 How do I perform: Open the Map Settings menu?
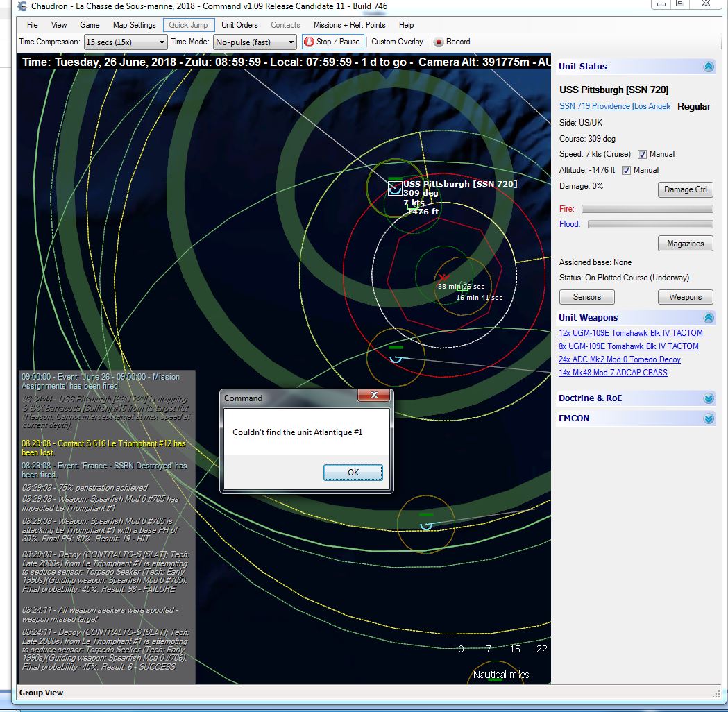[x=134, y=25]
